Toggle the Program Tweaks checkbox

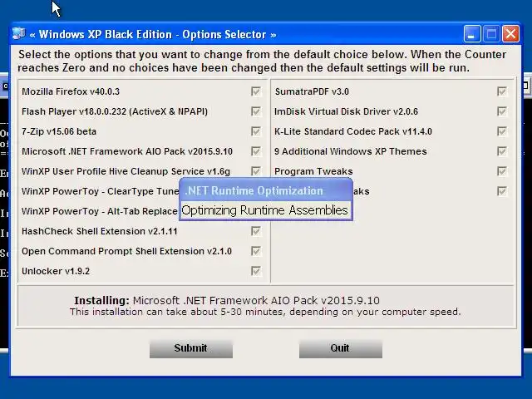502,171
